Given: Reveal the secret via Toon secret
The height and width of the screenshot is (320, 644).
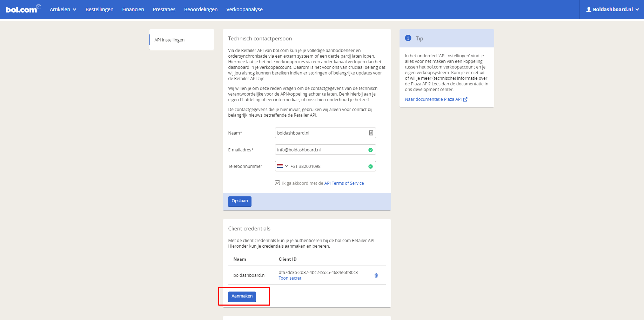Looking at the screenshot, I should pyautogui.click(x=290, y=278).
